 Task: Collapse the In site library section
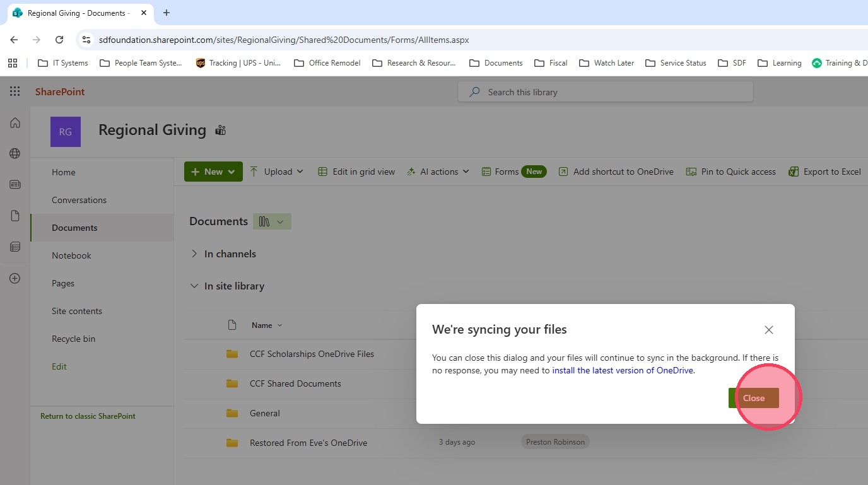click(194, 286)
